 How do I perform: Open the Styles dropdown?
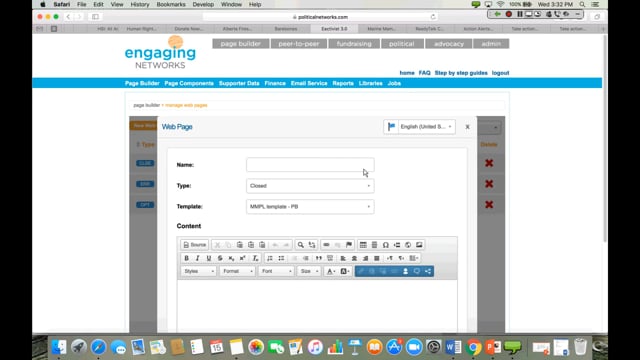coord(198,271)
